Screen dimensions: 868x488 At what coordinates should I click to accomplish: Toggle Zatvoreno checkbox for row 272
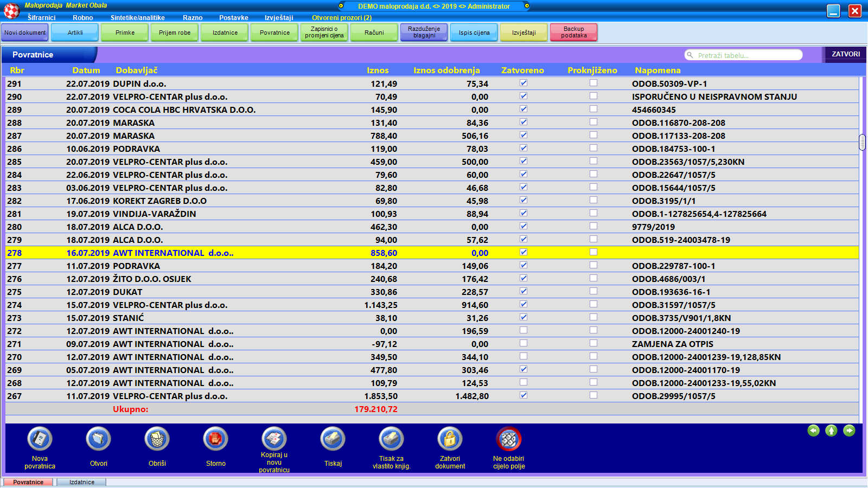524,330
